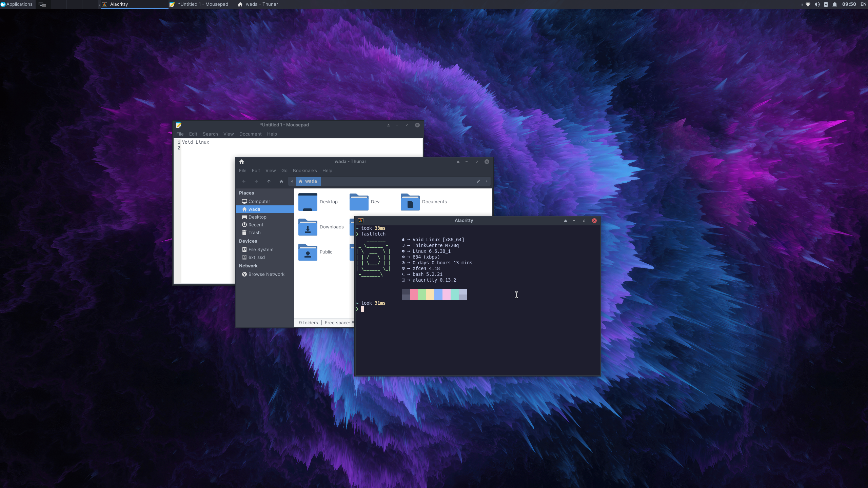
Task: Click the 'alacritty 0.13.2' line in the terminal
Action: pyautogui.click(x=434, y=280)
